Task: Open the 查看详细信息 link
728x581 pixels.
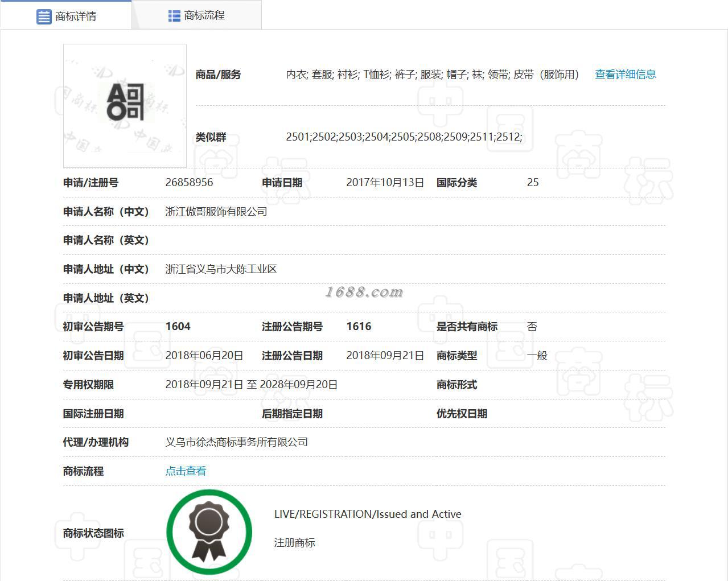Action: (x=625, y=74)
